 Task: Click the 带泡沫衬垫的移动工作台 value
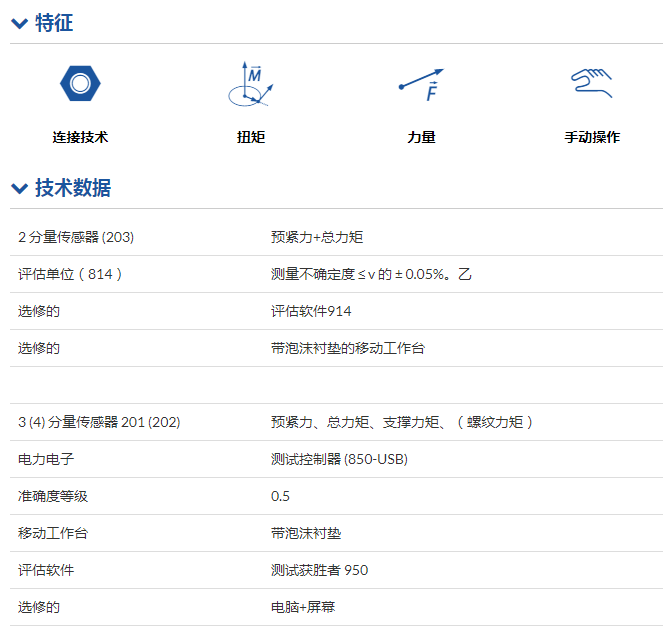tap(347, 348)
